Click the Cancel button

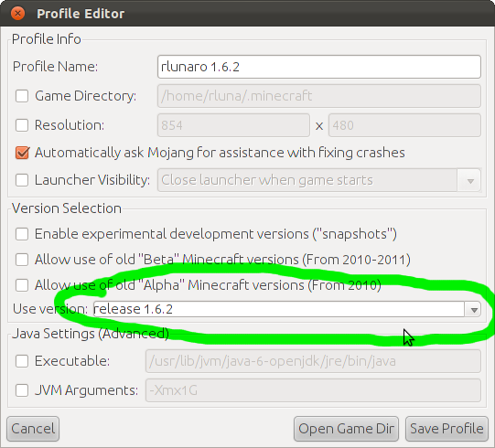tap(33, 429)
